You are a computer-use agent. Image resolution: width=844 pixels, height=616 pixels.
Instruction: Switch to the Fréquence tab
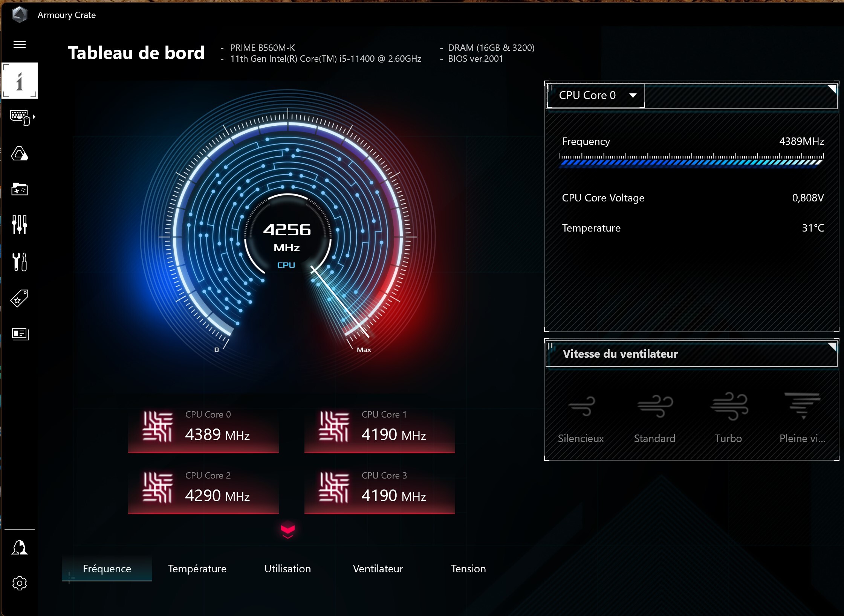(107, 569)
